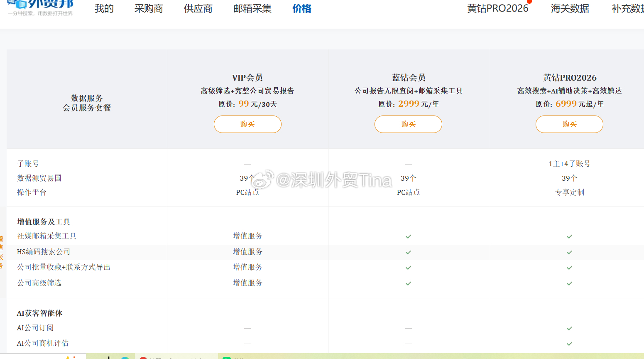The height and width of the screenshot is (359, 644).
Task: Click the 操作平台 row label
Action: pyautogui.click(x=32, y=192)
